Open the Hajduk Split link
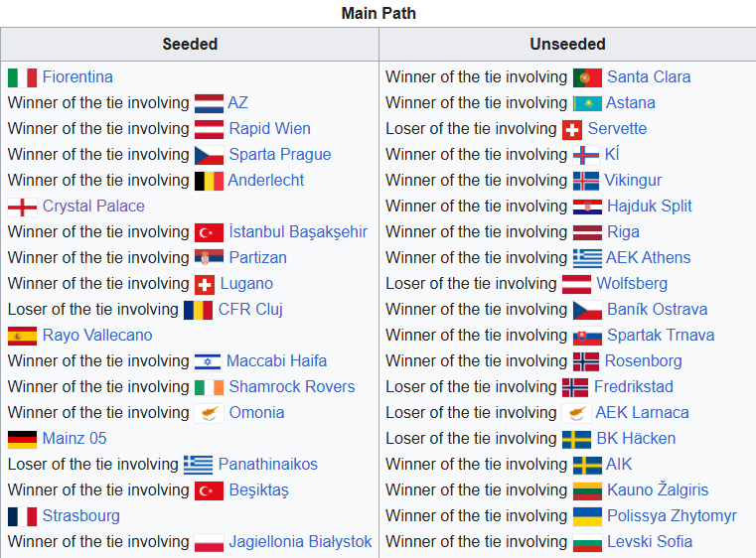The image size is (756, 558). click(650, 207)
